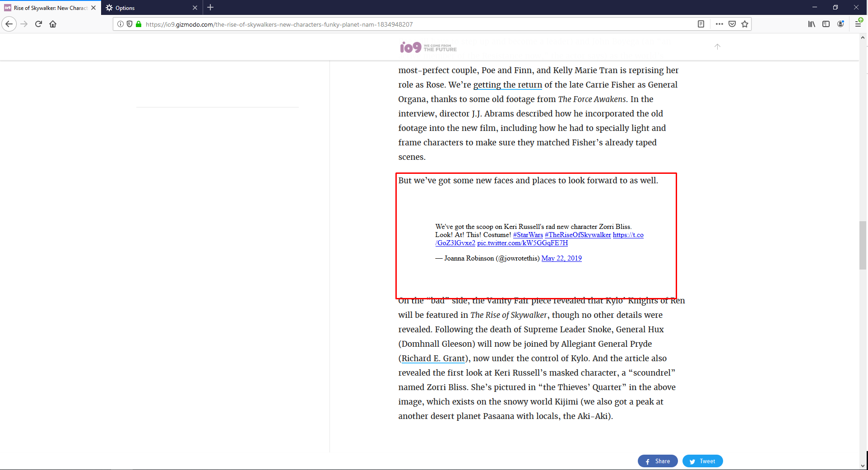
Task: Reload the current page
Action: pyautogui.click(x=38, y=24)
